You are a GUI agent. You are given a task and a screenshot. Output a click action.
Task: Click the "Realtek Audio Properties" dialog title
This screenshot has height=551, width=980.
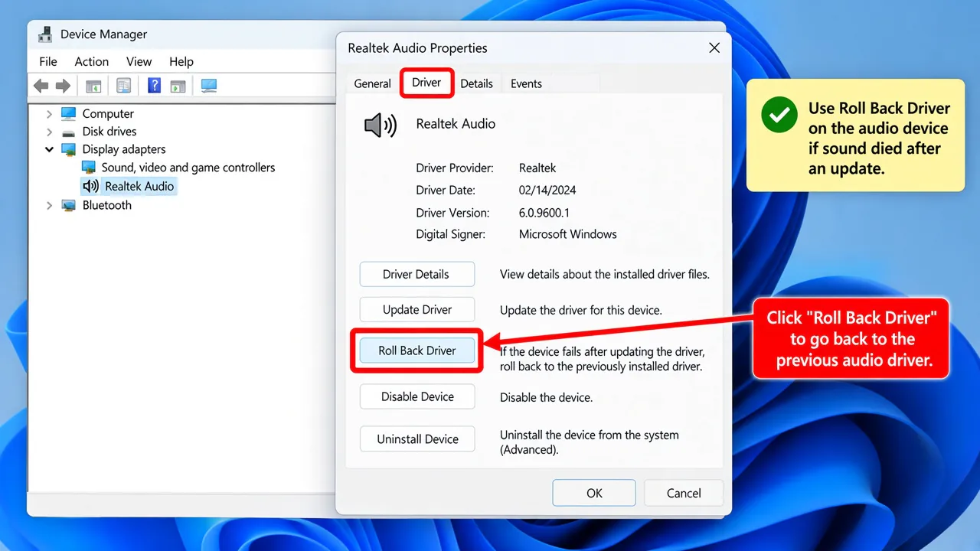click(x=417, y=47)
